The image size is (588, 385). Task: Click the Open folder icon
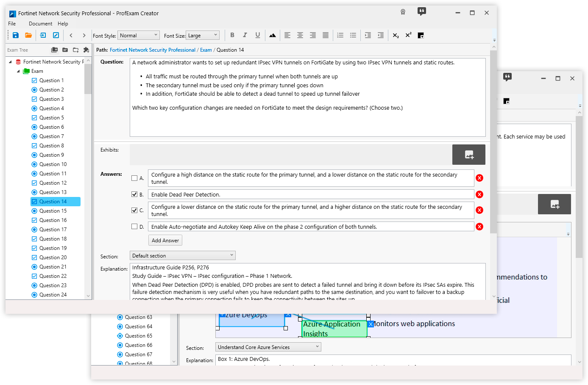28,35
